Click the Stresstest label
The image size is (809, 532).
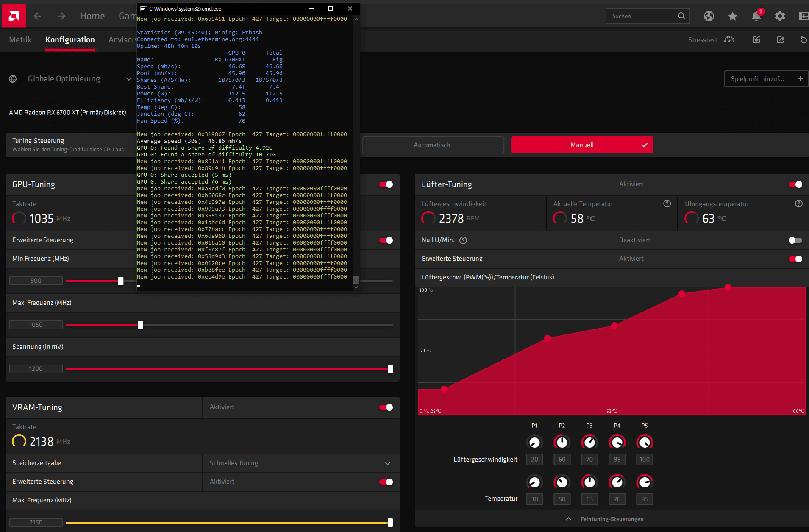click(x=702, y=40)
